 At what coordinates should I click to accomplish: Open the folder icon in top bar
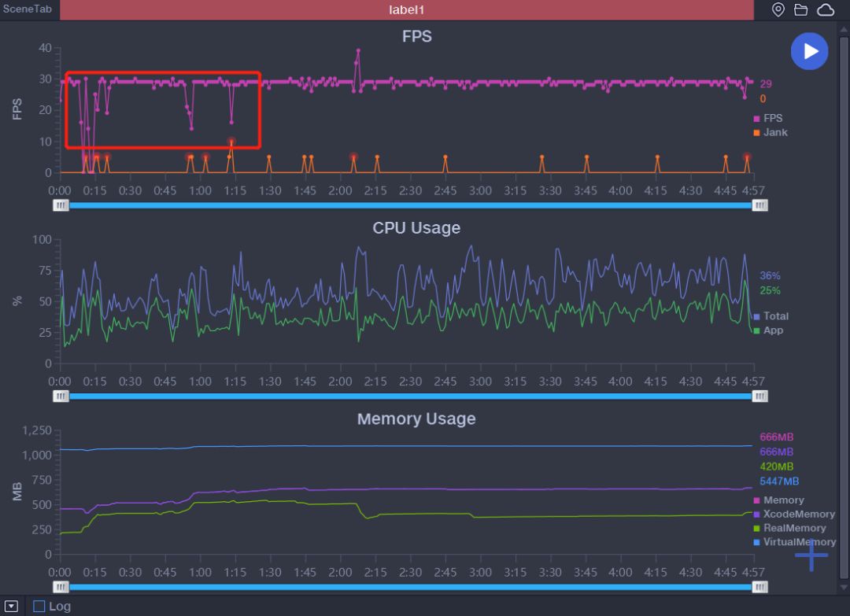point(800,9)
